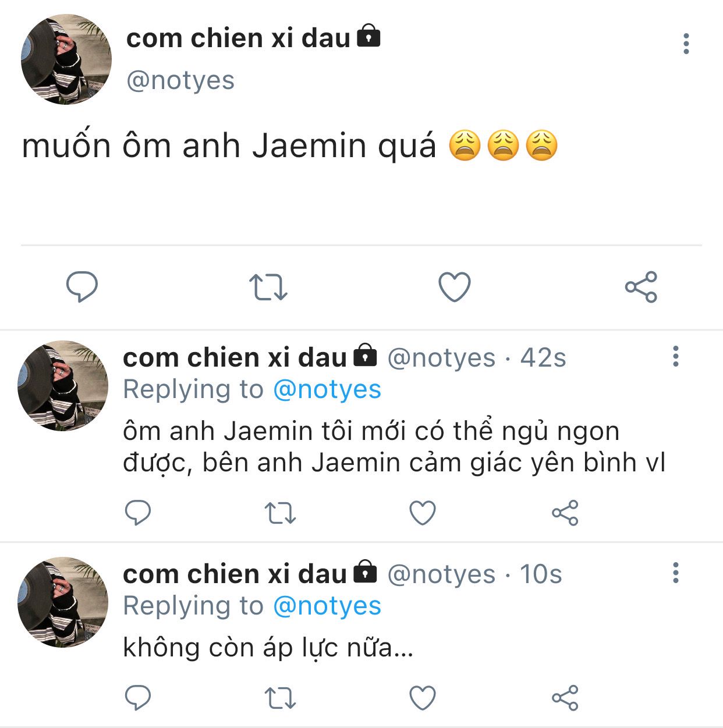The width and height of the screenshot is (723, 728).
Task: Retweet the main tweet
Action: tap(268, 287)
